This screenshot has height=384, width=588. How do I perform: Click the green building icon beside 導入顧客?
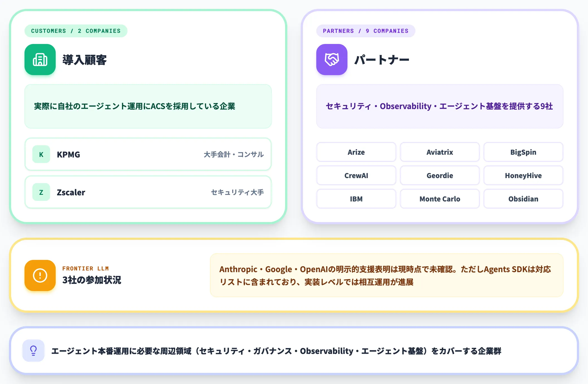click(40, 60)
